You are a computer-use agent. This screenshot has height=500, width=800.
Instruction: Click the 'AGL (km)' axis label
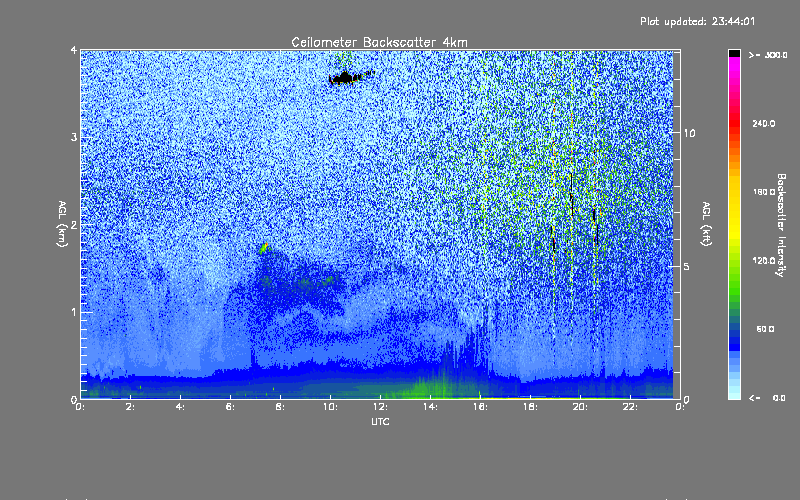pos(62,224)
